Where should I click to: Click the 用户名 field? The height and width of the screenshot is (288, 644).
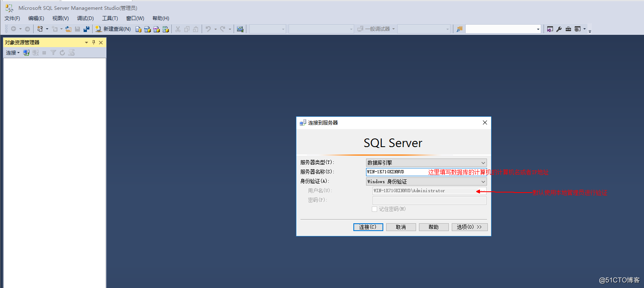click(x=429, y=191)
